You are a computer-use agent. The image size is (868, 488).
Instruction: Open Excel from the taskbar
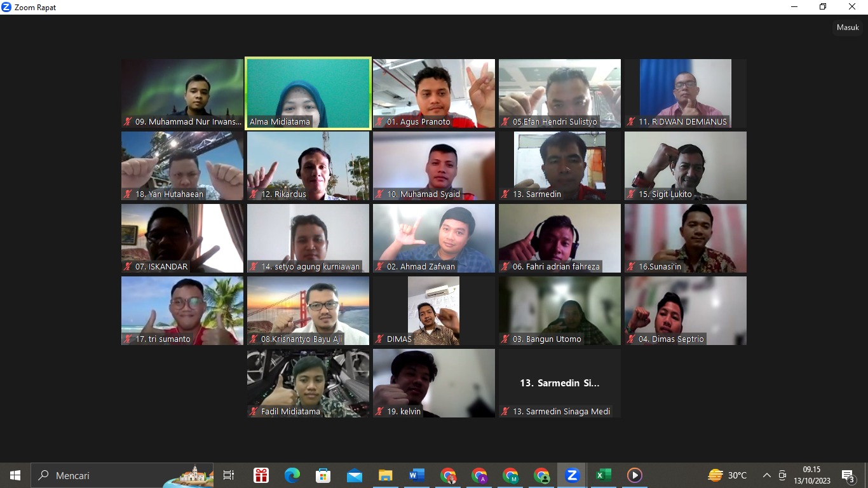point(603,475)
